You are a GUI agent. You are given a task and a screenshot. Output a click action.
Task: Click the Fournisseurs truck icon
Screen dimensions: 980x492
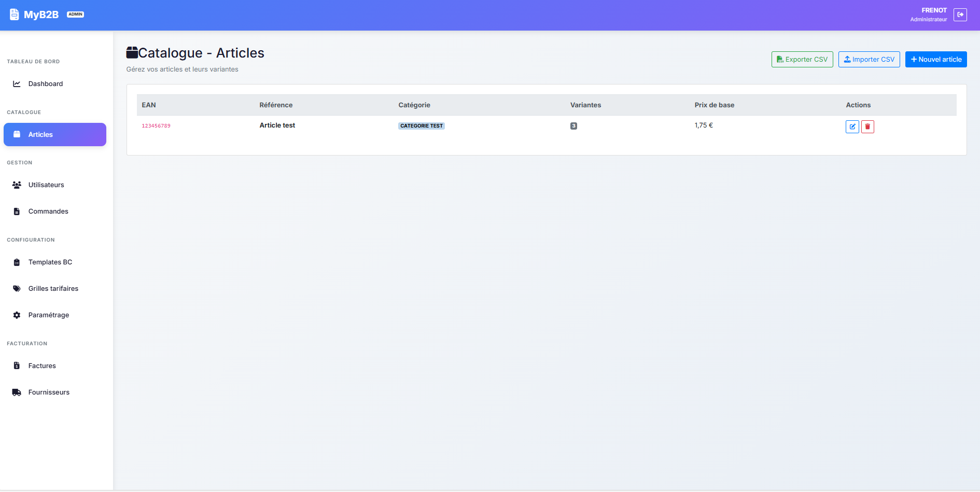click(x=17, y=392)
